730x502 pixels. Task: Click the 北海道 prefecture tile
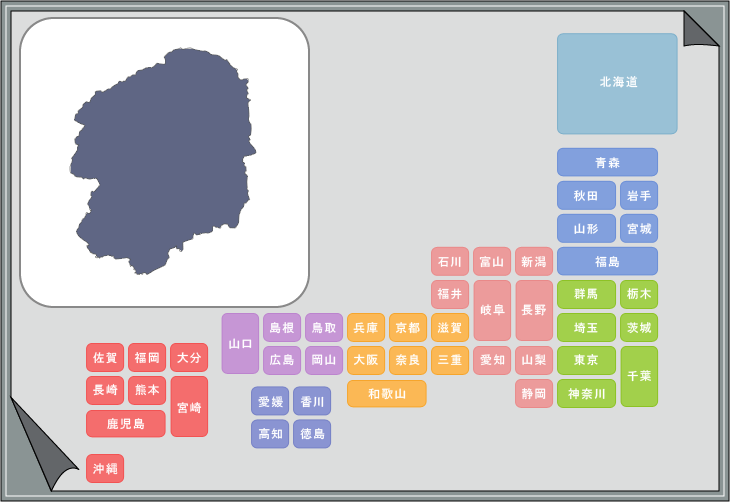617,83
